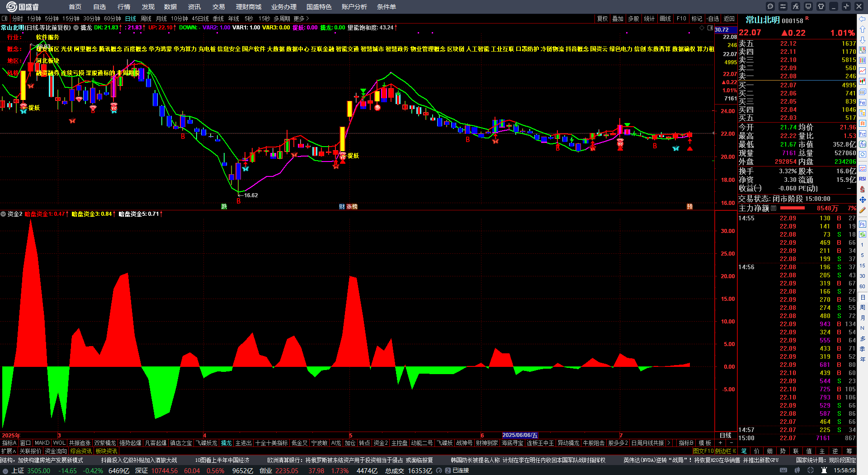Image resolution: width=868 pixels, height=475 pixels.
Task: Open the f(x) formula icon in right sidebar
Action: (x=863, y=144)
